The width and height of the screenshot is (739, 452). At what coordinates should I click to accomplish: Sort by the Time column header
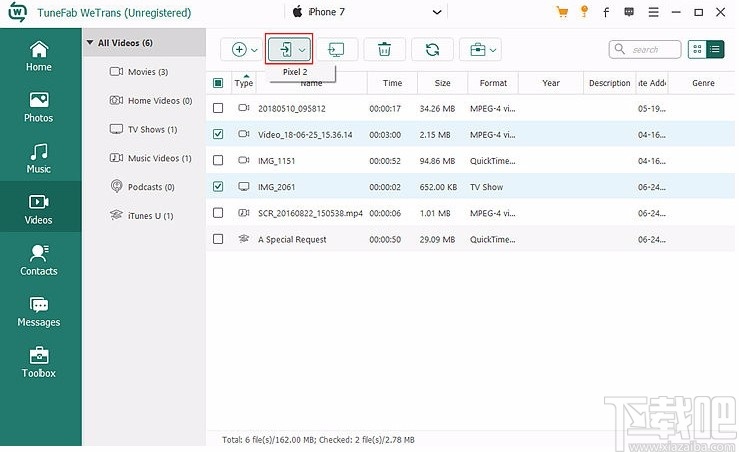(x=392, y=83)
